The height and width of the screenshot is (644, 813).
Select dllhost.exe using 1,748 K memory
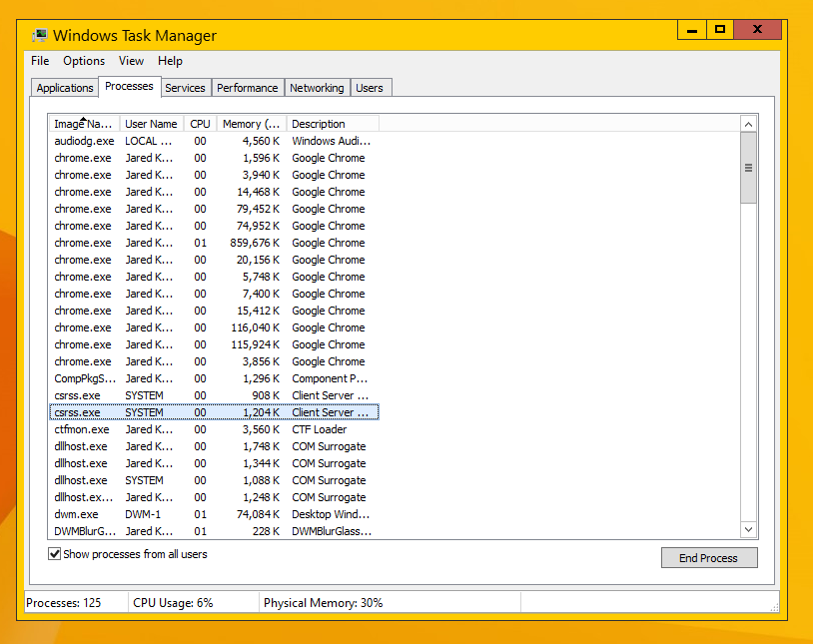[214, 446]
